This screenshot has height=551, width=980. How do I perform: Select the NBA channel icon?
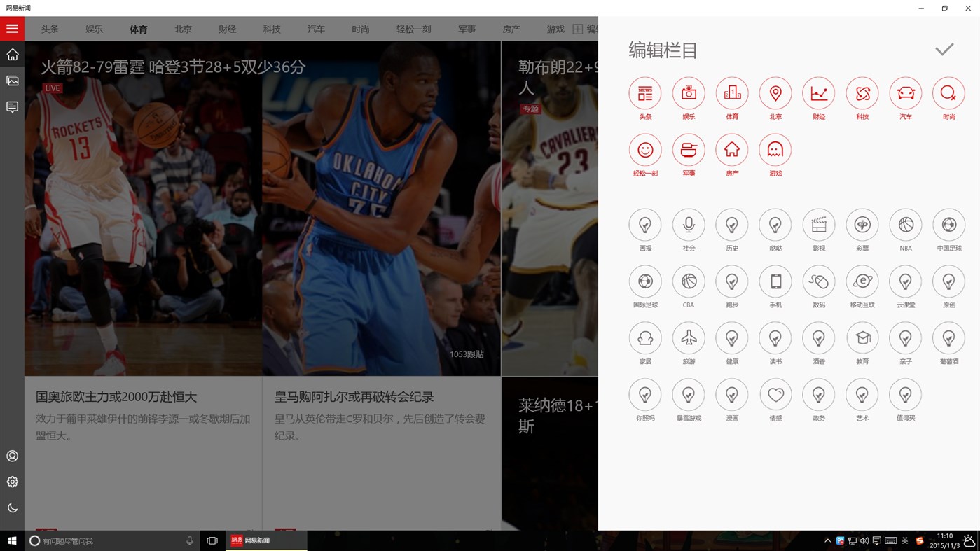(905, 225)
